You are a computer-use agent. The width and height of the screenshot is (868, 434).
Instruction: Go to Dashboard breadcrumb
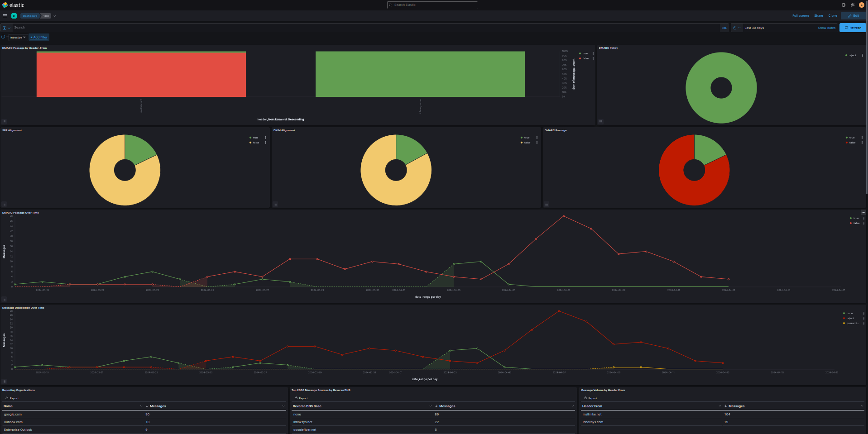click(x=30, y=16)
